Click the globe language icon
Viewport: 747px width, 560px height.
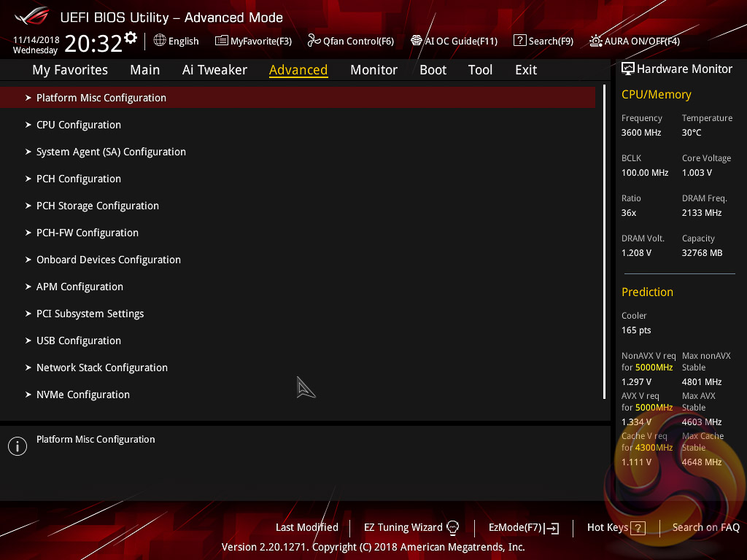pos(160,41)
